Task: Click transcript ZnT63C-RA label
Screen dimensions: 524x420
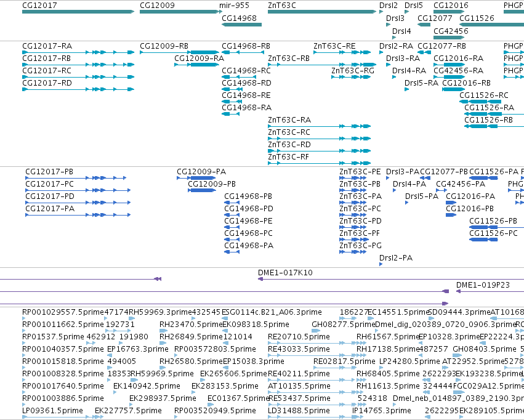Action: point(289,119)
